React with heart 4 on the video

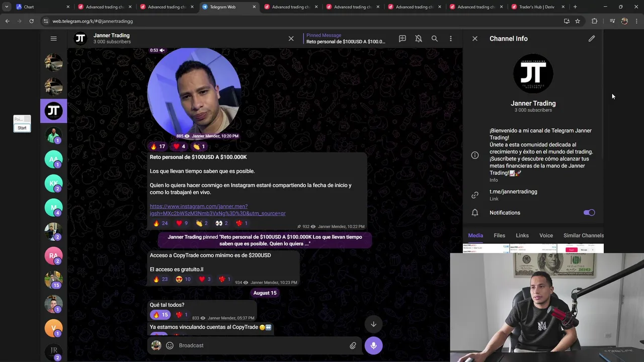179,146
